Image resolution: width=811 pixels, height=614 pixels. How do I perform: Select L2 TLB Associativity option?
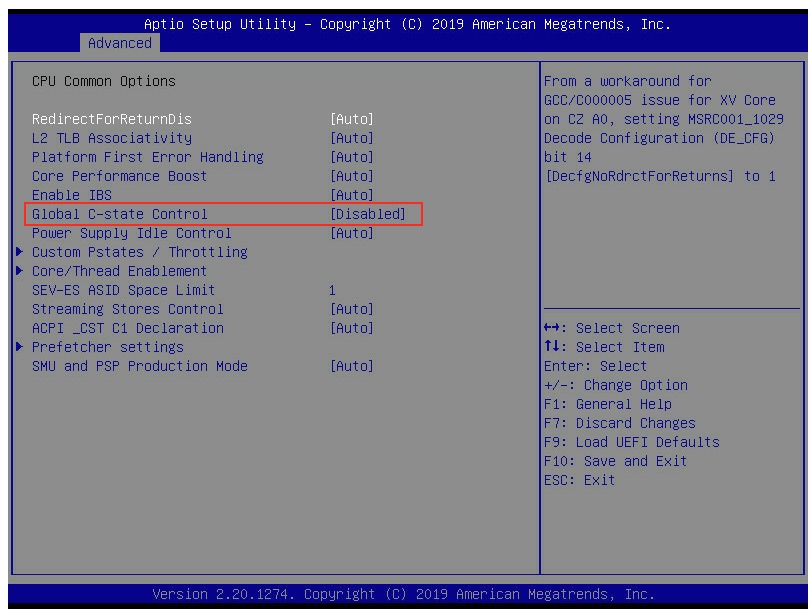click(112, 138)
